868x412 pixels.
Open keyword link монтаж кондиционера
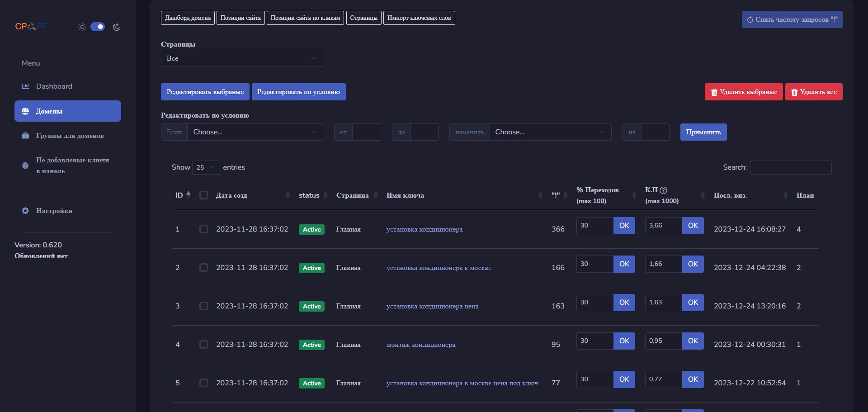coord(421,345)
